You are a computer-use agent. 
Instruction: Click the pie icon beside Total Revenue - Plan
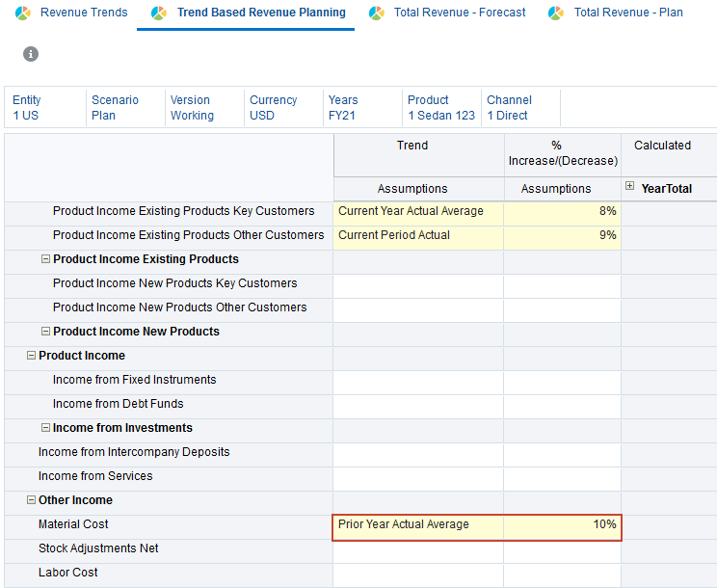556,13
